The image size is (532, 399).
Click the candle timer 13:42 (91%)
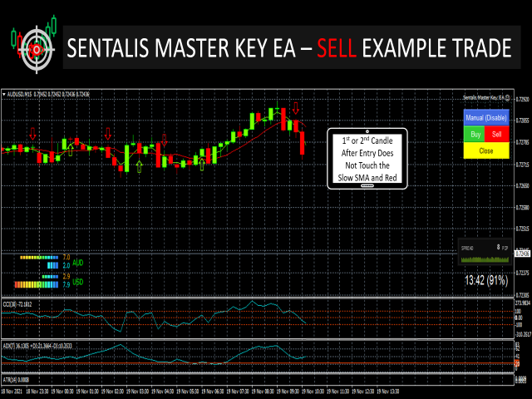pyautogui.click(x=486, y=280)
